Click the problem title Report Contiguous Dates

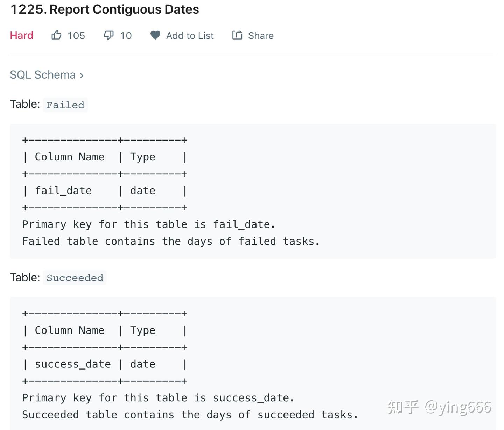(104, 9)
